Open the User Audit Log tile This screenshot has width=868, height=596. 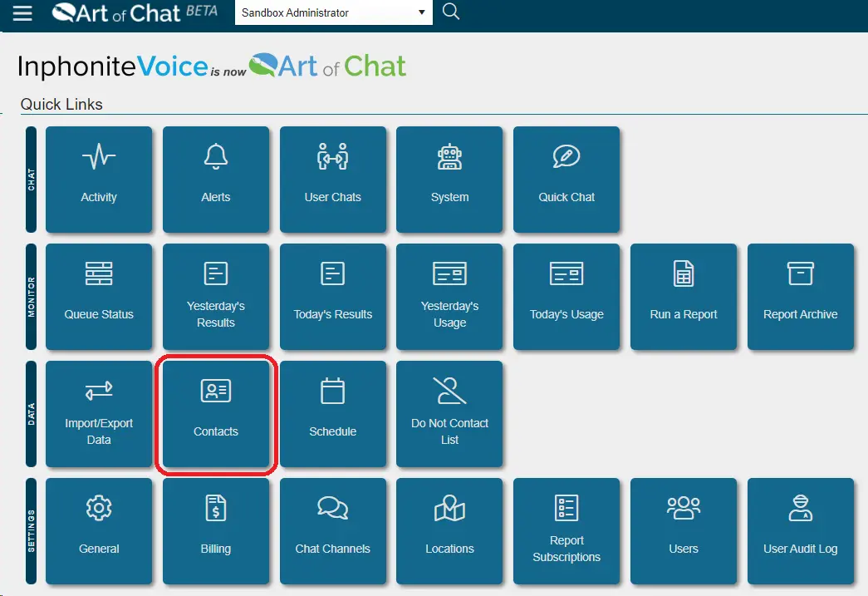click(801, 531)
